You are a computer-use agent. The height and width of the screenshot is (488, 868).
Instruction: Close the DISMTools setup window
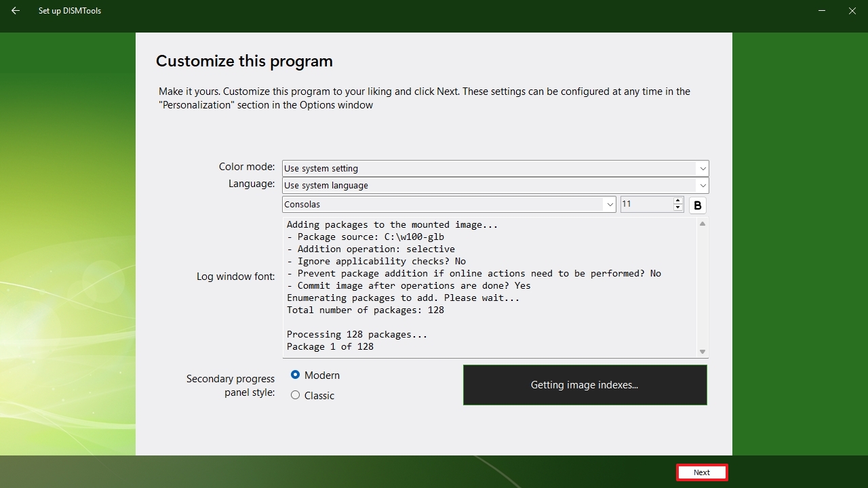pos(852,11)
